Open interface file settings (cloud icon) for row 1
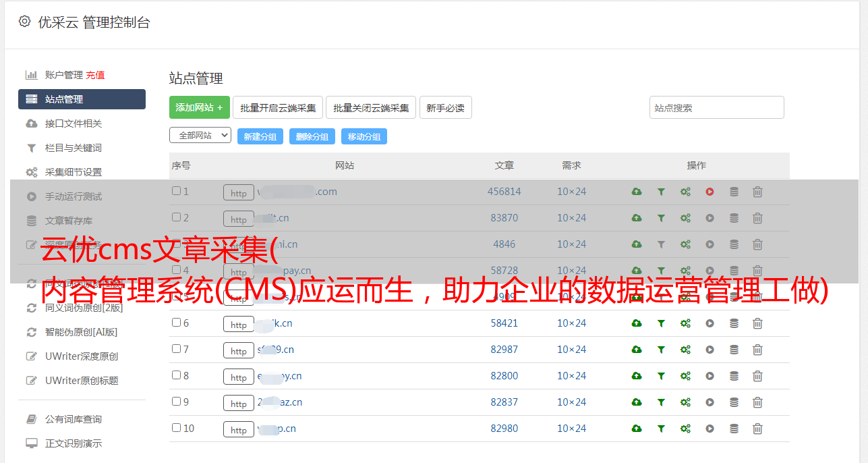Image resolution: width=868 pixels, height=463 pixels. click(x=637, y=192)
